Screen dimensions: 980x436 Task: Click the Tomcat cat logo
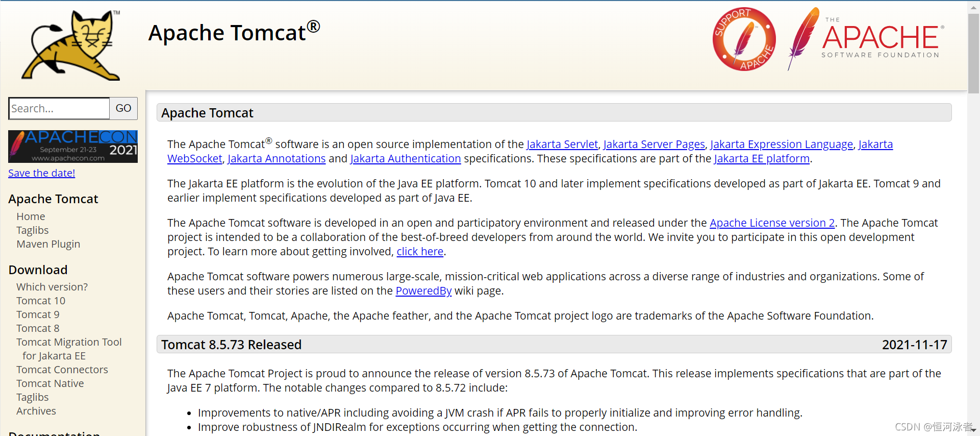[71, 45]
